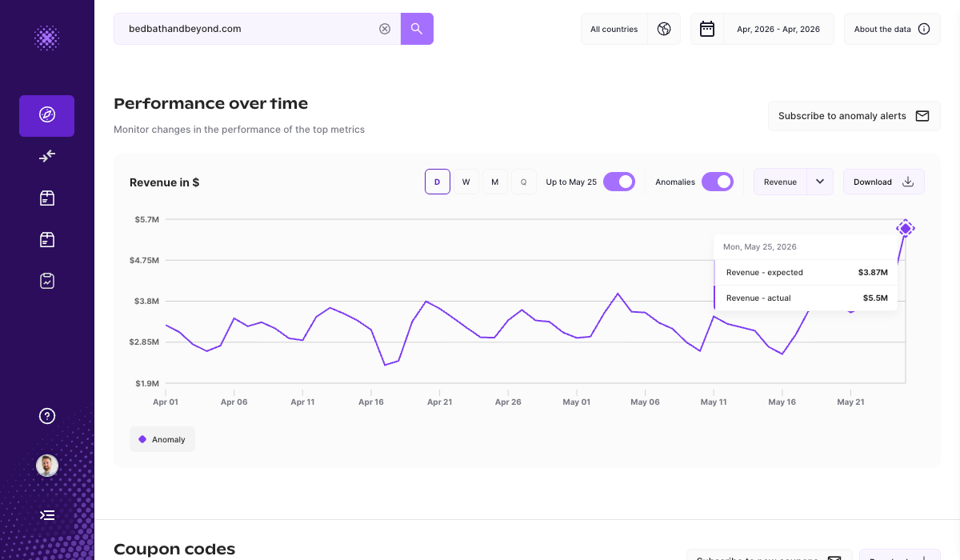
Task: Click the calendar icon
Action: point(707,29)
